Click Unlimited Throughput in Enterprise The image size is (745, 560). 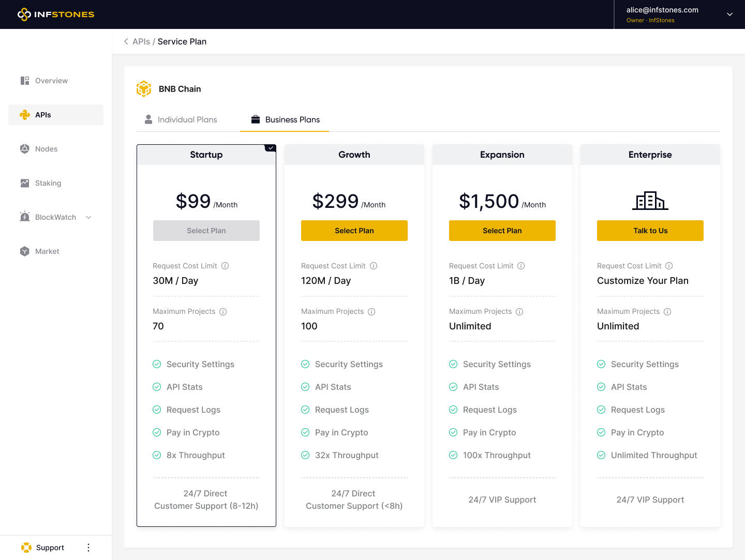(654, 455)
